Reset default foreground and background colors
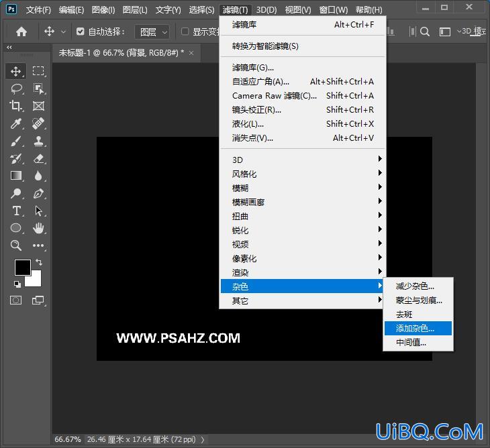This screenshot has width=490, height=448. click(x=17, y=284)
